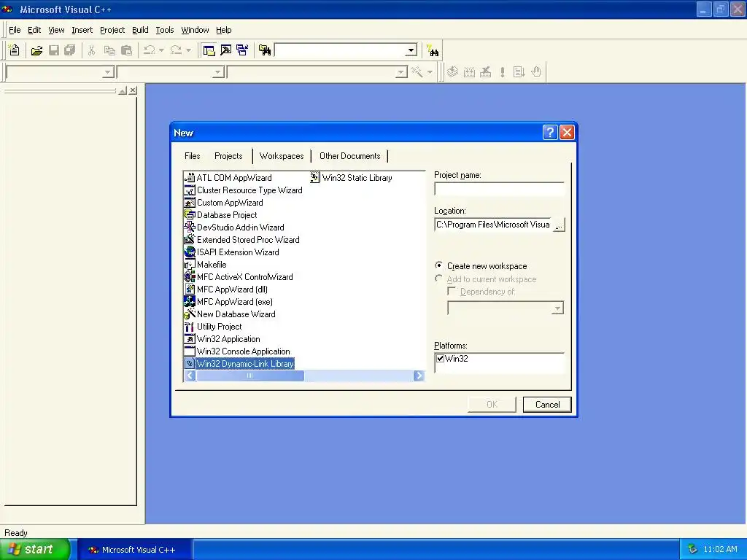This screenshot has height=560, width=747.
Task: Click the project list scroll right arrow
Action: coord(419,376)
